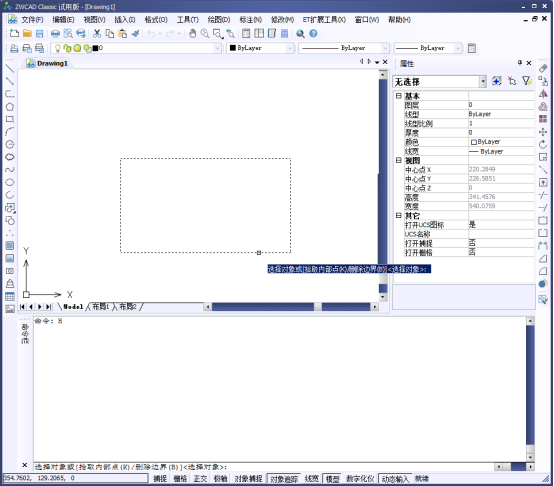Image resolution: width=554 pixels, height=486 pixels.
Task: Collapse the 基本 properties section
Action: tap(399, 96)
